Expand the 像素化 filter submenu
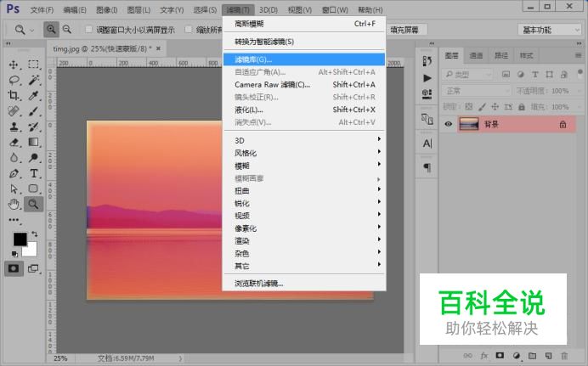This screenshot has height=366, width=588. [x=304, y=228]
